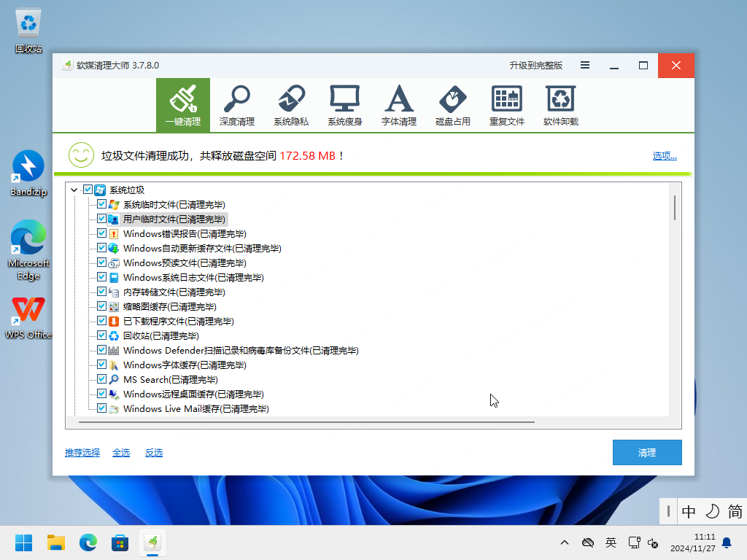Image resolution: width=747 pixels, height=560 pixels.
Task: Open the 软件卸载 tab
Action: pos(561,105)
